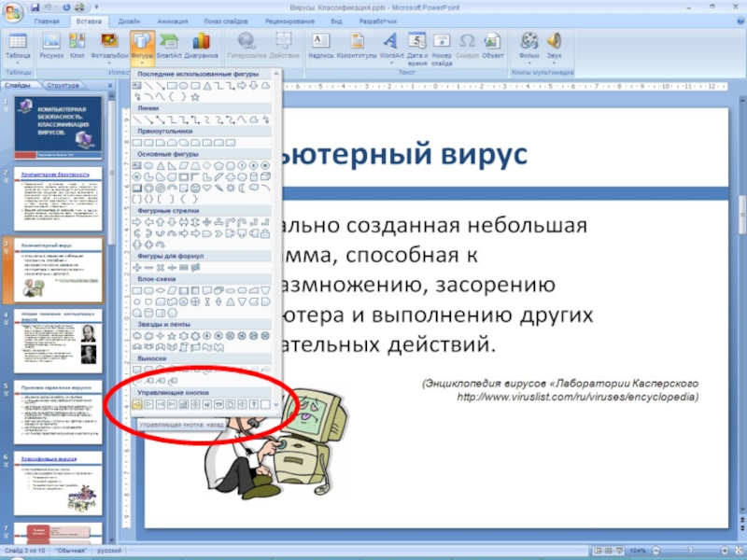Open the Показ слайдов ribbon tab
This screenshot has height=560, width=747.
pyautogui.click(x=226, y=21)
